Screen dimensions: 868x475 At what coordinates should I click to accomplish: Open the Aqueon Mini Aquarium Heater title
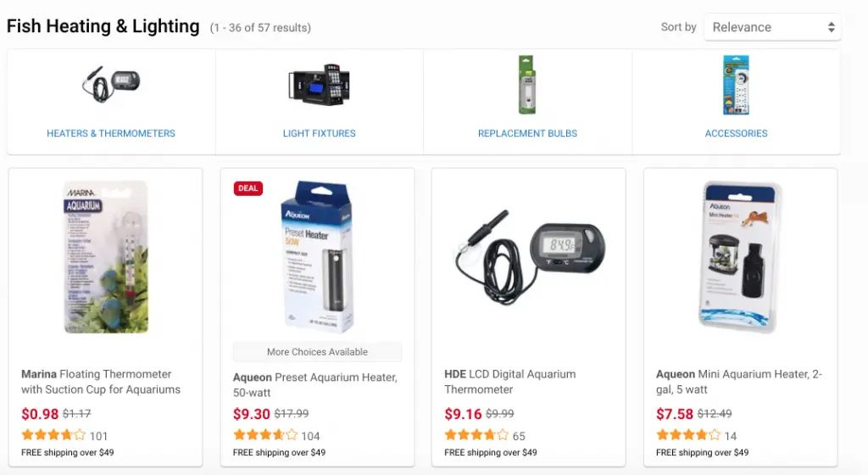(739, 382)
